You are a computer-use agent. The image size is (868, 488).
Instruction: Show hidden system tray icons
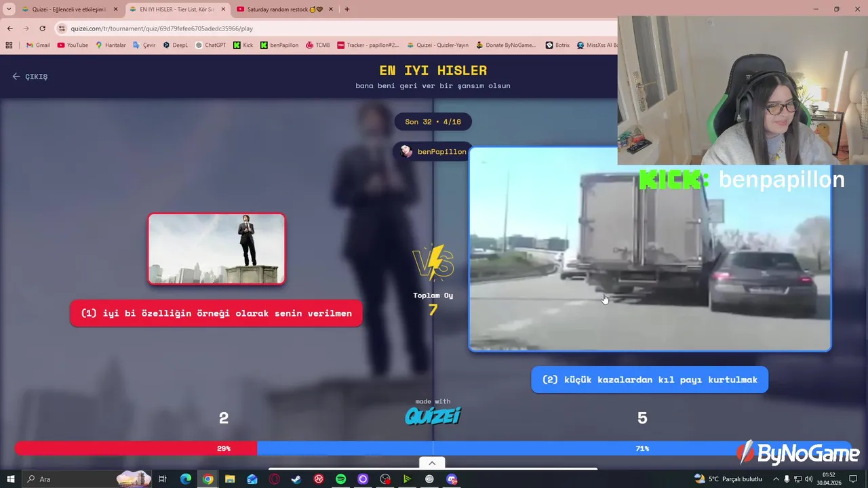pyautogui.click(x=776, y=479)
